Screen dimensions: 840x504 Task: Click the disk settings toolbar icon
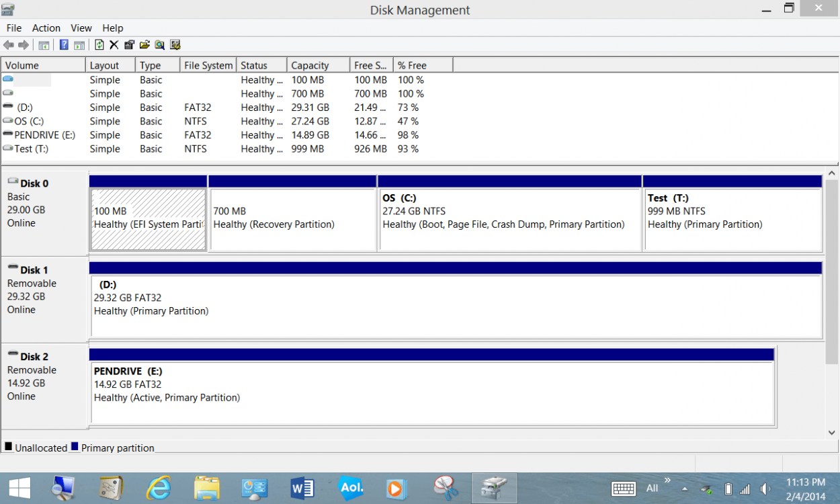(175, 45)
